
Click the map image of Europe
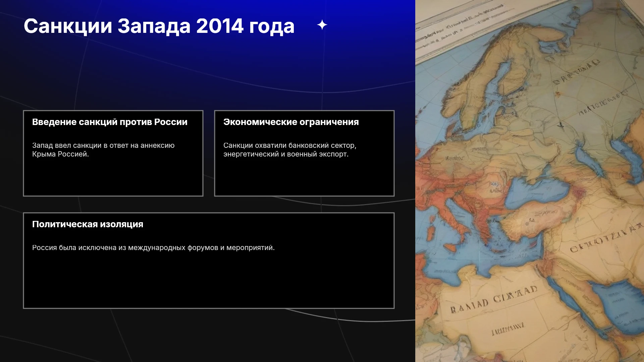pyautogui.click(x=530, y=181)
